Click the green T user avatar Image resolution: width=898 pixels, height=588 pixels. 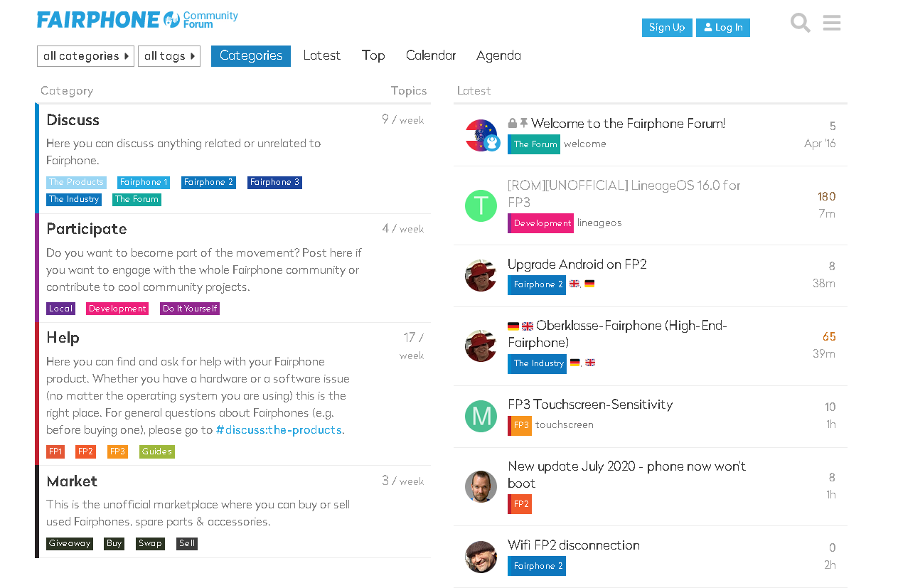(481, 205)
